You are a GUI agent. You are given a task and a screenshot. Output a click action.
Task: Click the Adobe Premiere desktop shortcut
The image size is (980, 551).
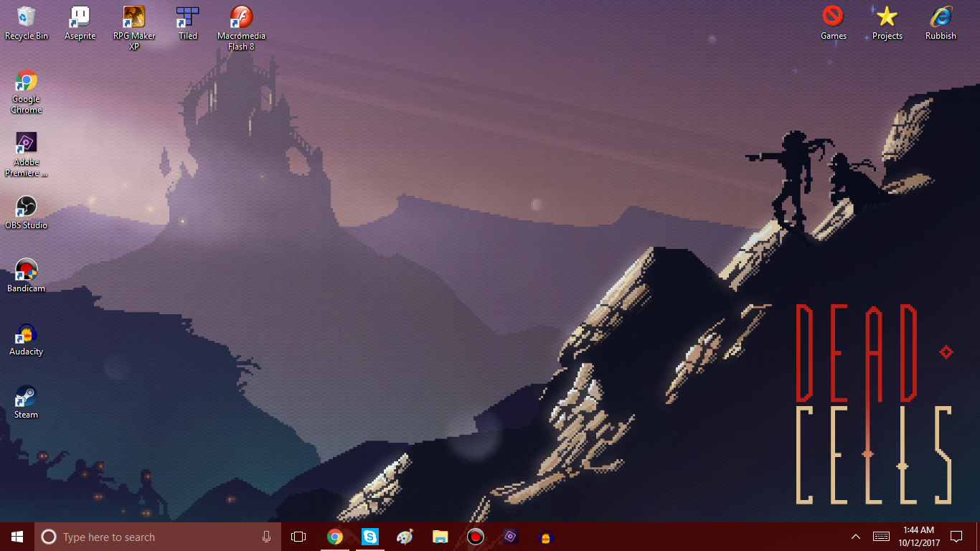[x=27, y=143]
